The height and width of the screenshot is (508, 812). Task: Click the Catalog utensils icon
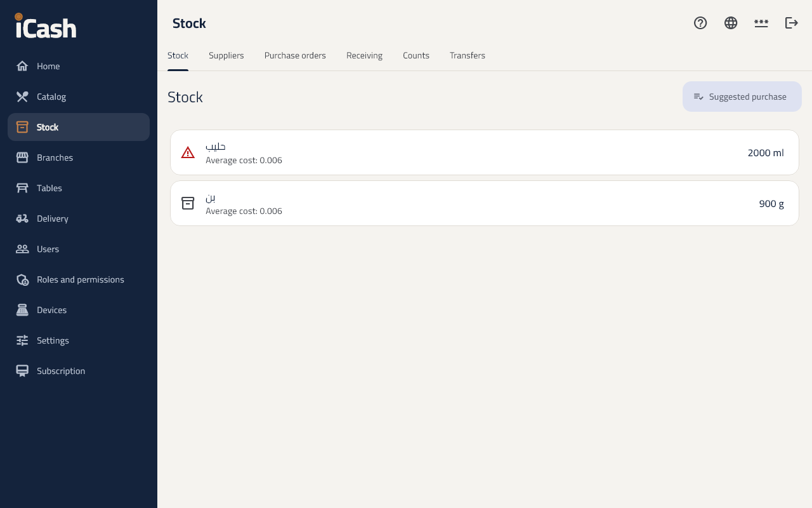(22, 97)
